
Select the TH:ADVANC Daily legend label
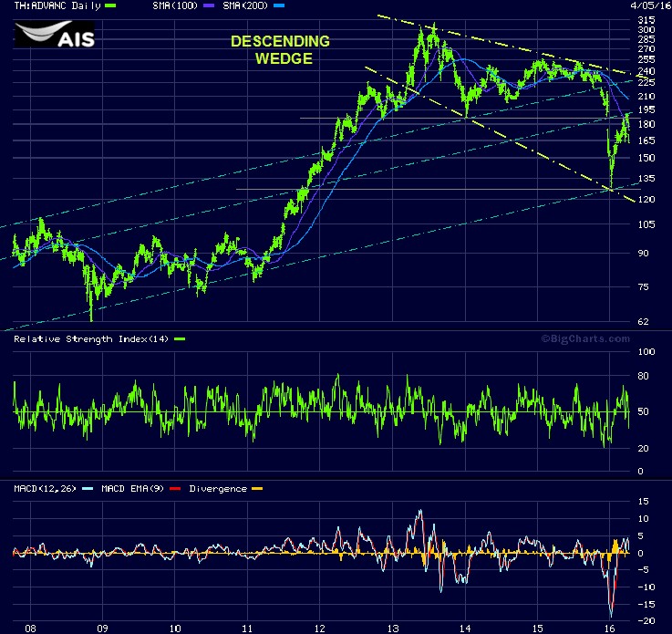57,5
